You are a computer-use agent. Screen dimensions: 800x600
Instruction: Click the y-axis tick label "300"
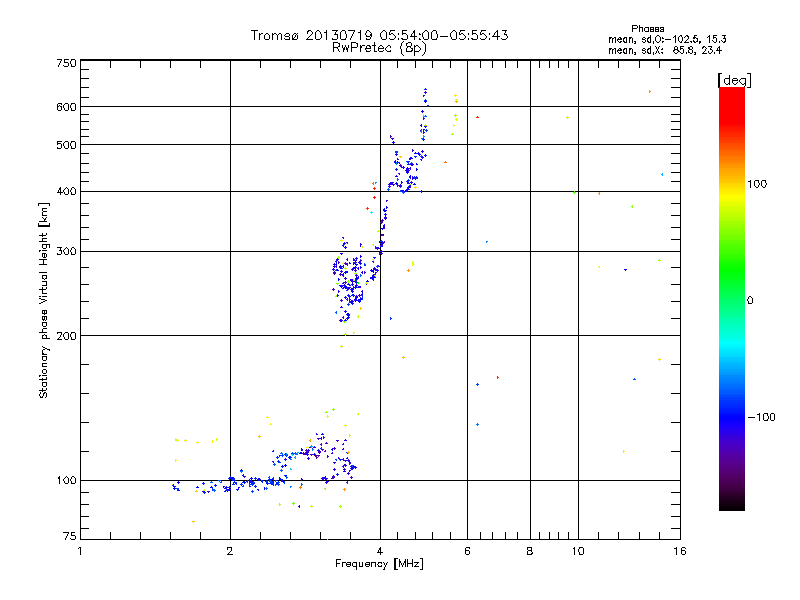click(x=66, y=252)
